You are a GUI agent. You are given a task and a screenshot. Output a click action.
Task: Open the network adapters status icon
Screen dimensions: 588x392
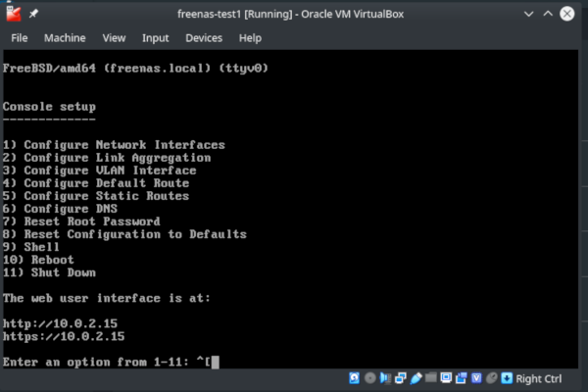[x=401, y=378]
